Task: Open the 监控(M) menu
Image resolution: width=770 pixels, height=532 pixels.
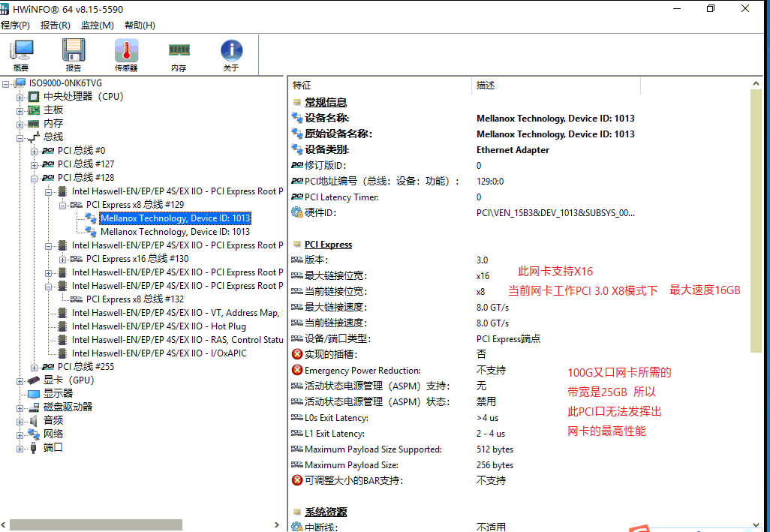Action: [x=97, y=25]
